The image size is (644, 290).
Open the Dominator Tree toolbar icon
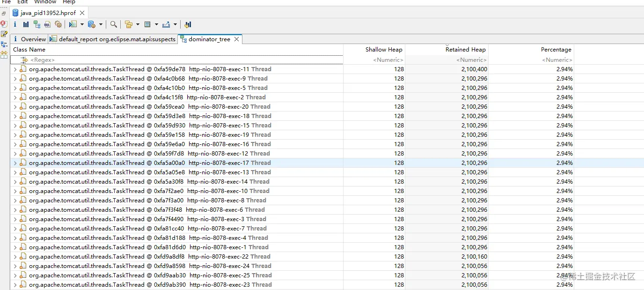point(37,24)
